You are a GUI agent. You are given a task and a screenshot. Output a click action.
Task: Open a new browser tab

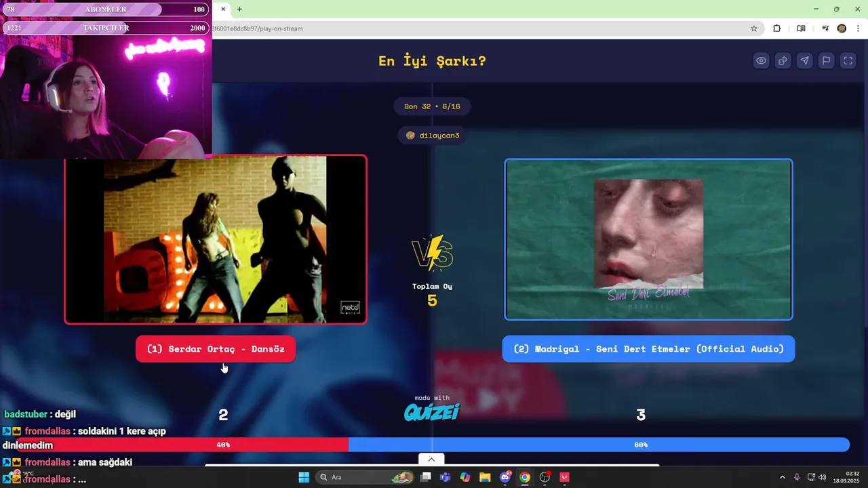[239, 9]
